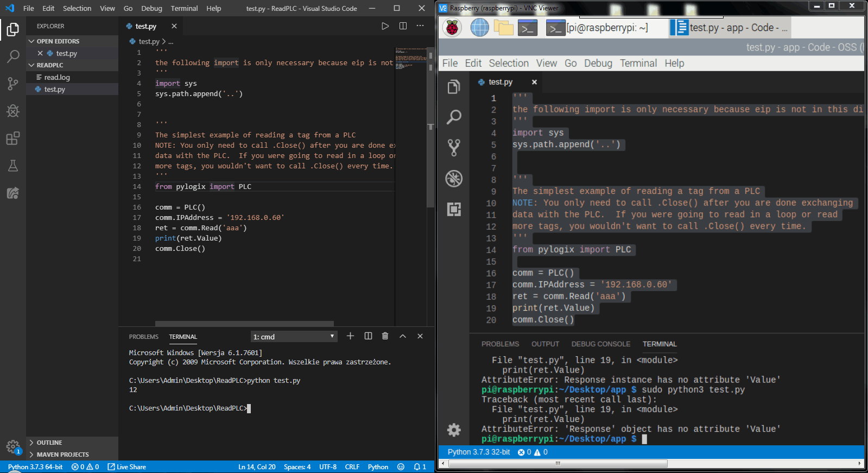Viewport: 868px width, 473px height.
Task: Switch to the PROBLEMS tab on Raspberry Pi
Action: coord(500,344)
